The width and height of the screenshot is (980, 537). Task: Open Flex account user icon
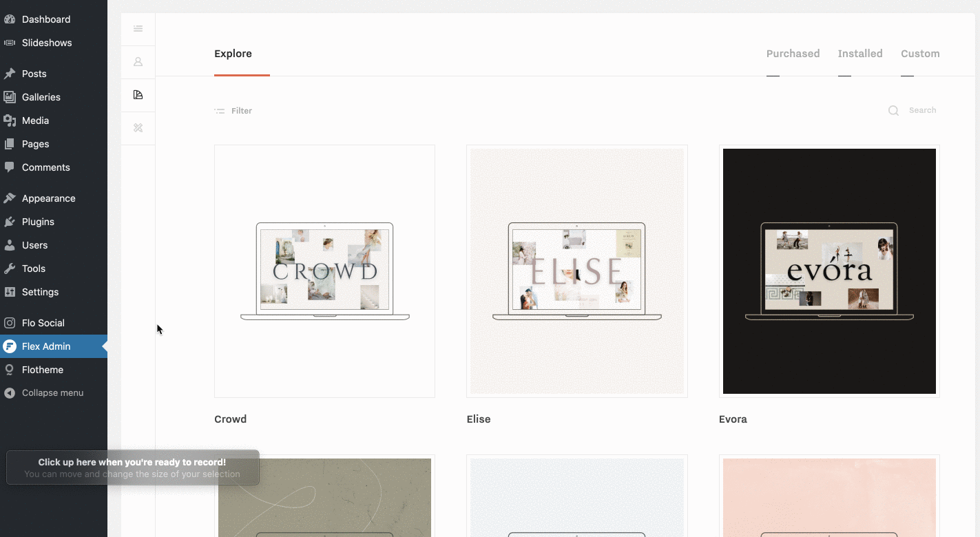(x=138, y=62)
